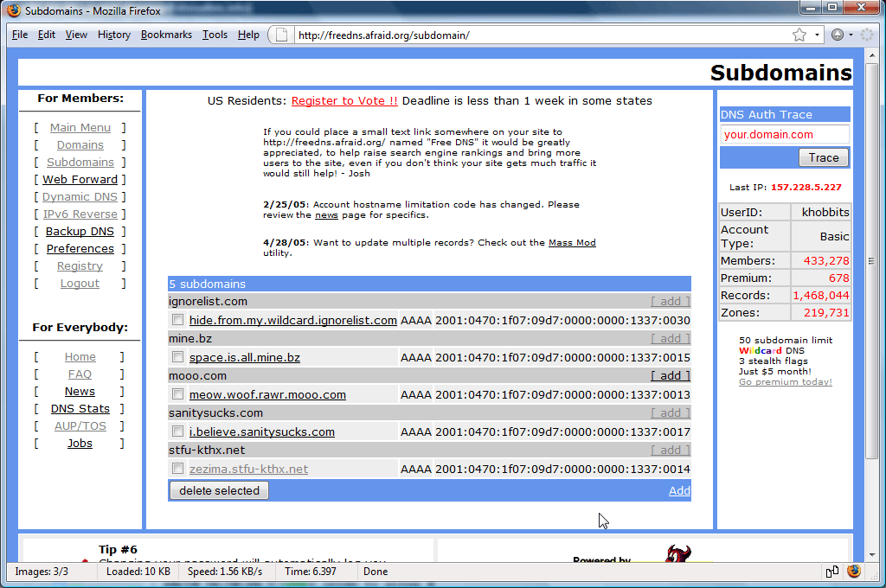Viewport: 886px width, 588px height.
Task: Click the page icon beside the URL
Action: tap(281, 35)
